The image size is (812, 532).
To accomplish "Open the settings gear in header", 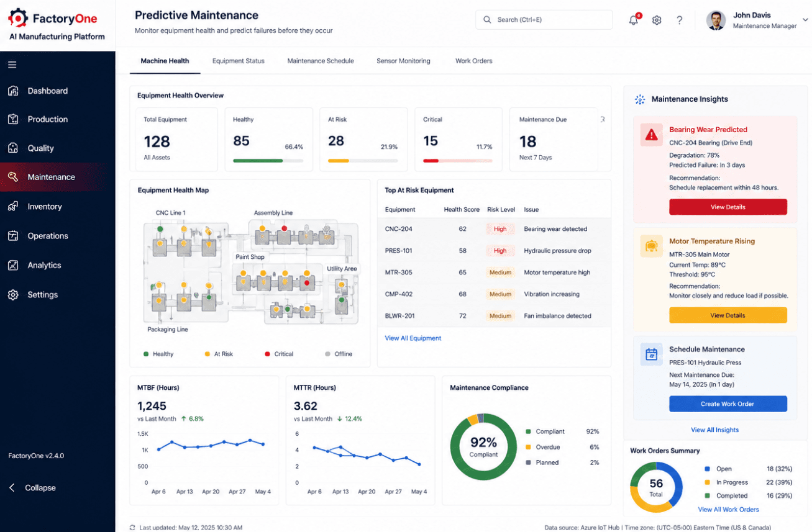I will [x=657, y=20].
